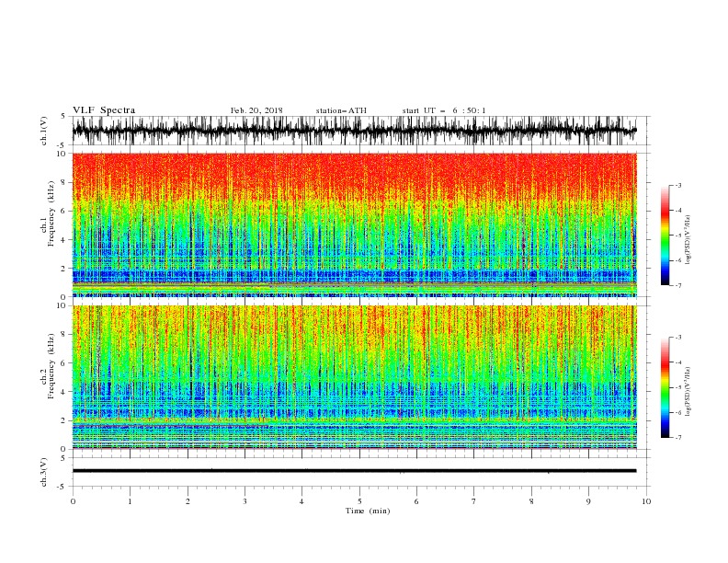Click the "-3" label on the ch.1 color bar

pos(677,185)
